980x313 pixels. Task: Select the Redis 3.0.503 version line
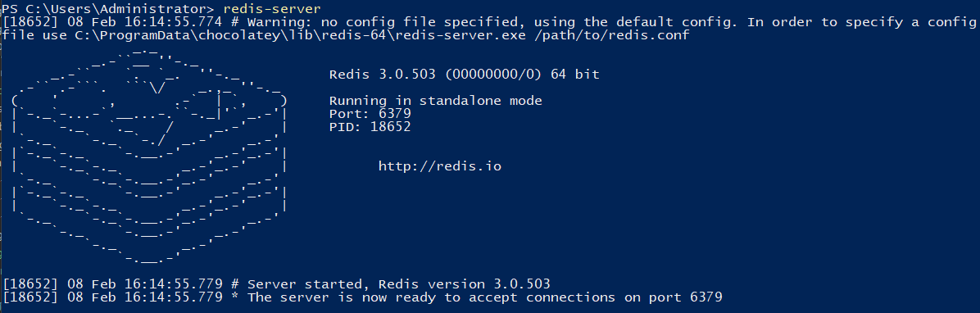pyautogui.click(x=465, y=75)
